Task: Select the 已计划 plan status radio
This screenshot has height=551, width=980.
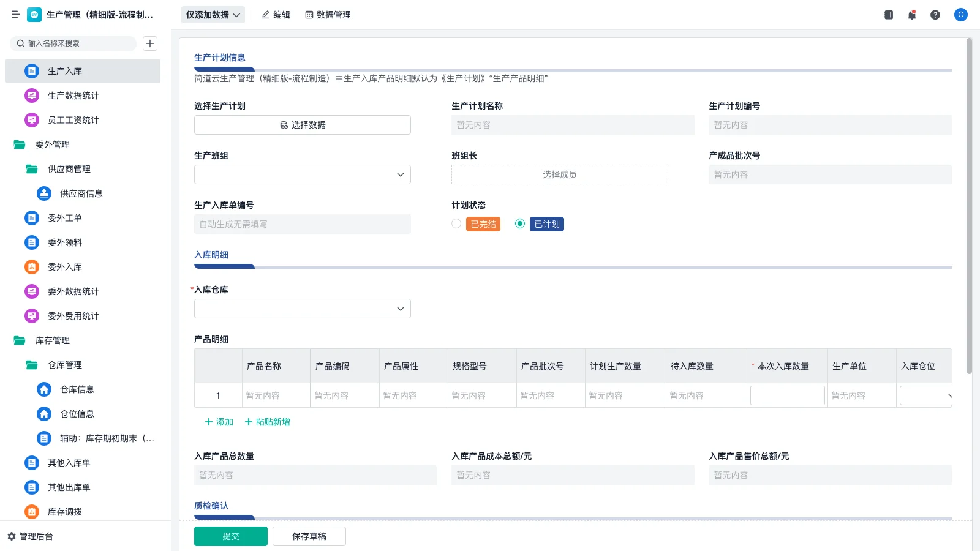Action: [x=519, y=223]
